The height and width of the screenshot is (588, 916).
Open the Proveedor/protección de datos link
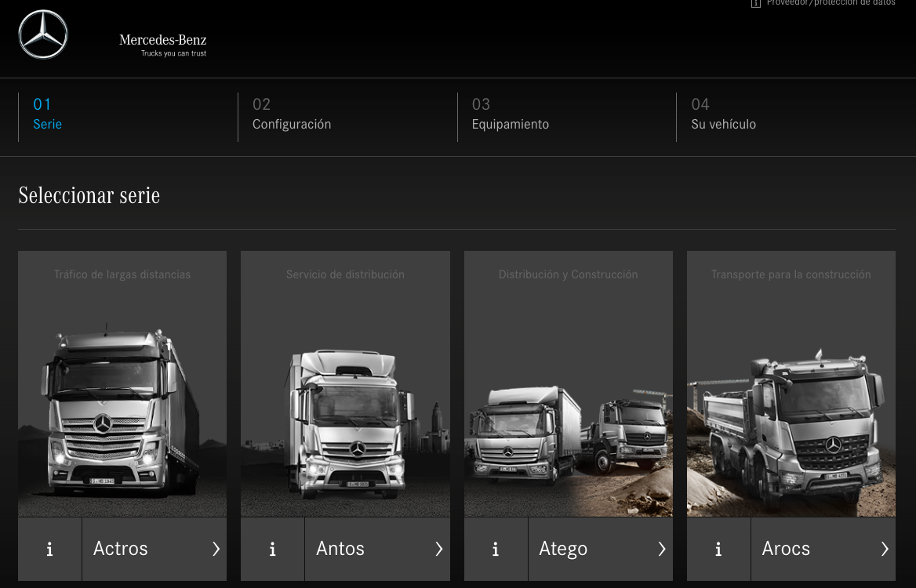831,4
